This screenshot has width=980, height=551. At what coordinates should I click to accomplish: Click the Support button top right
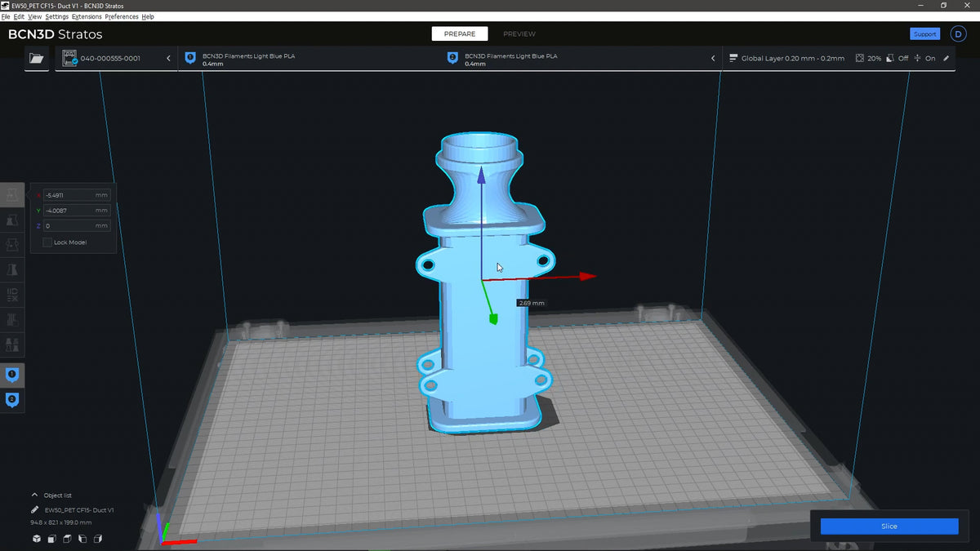point(924,33)
